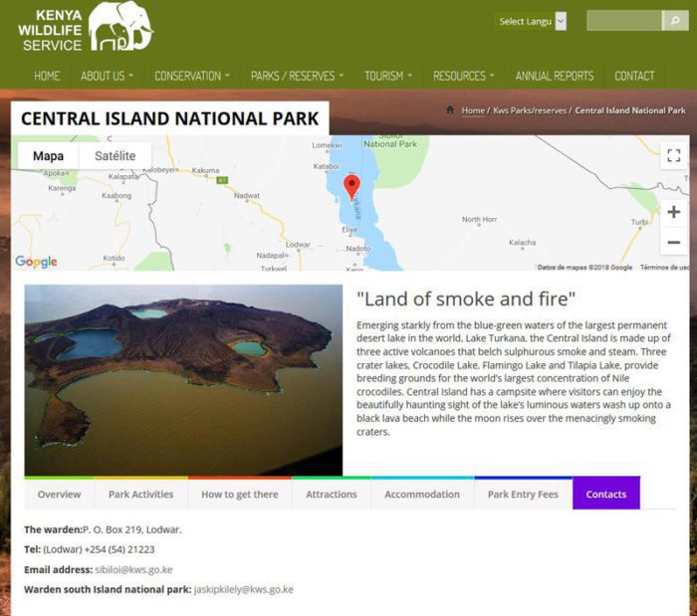
Task: Click the Tel: (Lodwar) +254 (54) 21223 line
Action: pos(90,549)
